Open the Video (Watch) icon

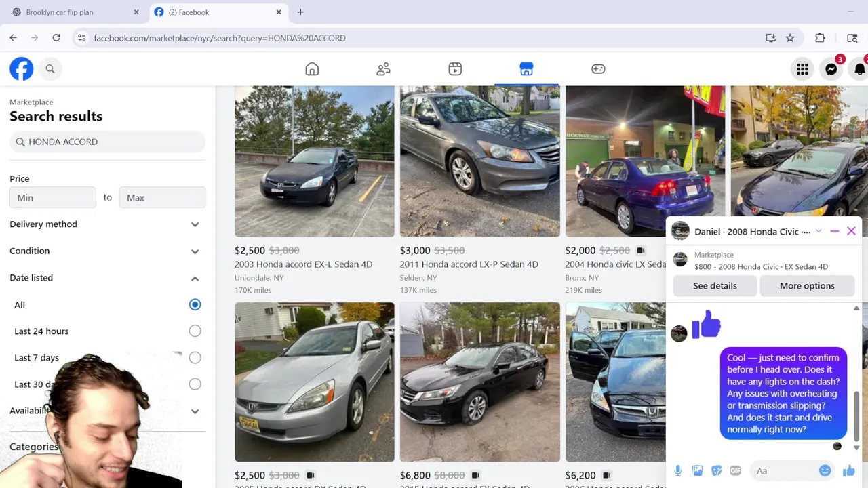pyautogui.click(x=455, y=68)
